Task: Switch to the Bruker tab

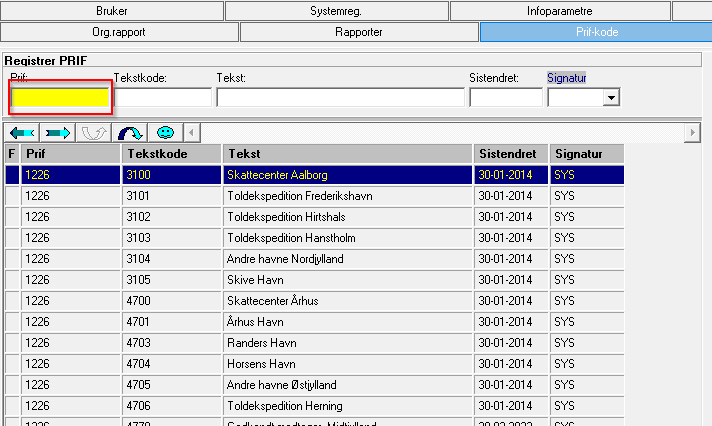Action: (111, 11)
